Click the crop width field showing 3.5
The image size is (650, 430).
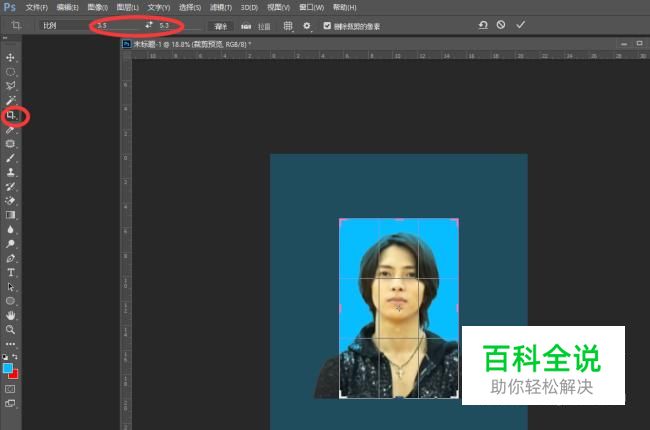117,26
